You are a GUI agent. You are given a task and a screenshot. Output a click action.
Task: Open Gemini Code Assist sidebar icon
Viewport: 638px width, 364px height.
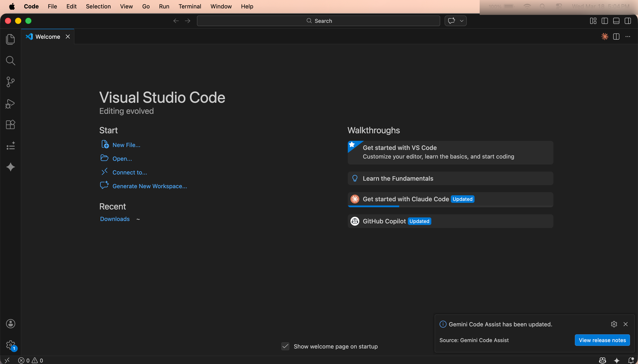[10, 167]
